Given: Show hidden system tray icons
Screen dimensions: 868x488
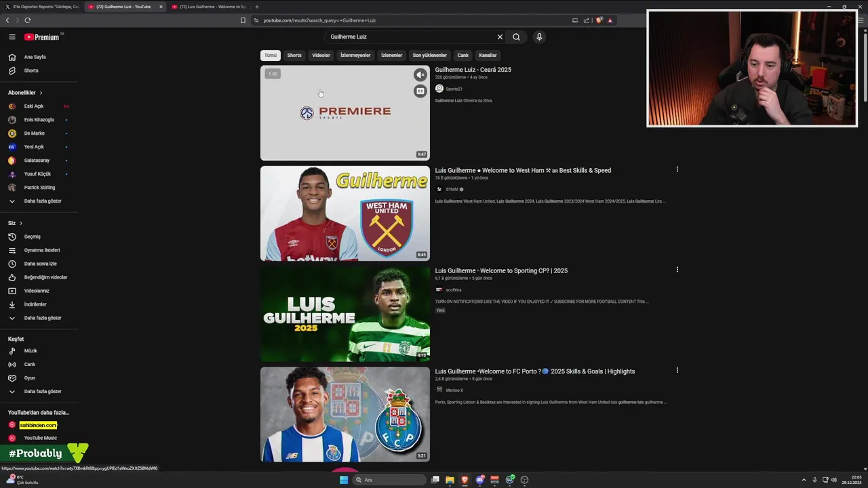Looking at the screenshot, I should 804,480.
